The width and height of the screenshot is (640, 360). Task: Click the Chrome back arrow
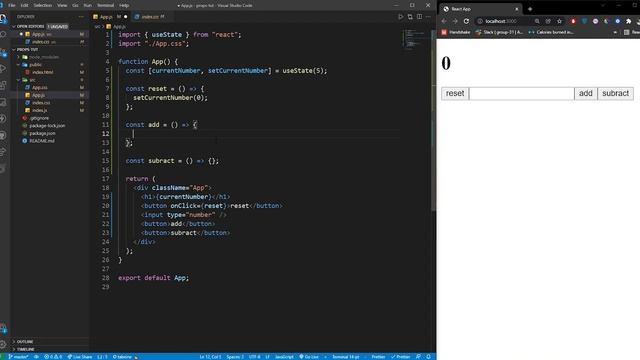[444, 21]
